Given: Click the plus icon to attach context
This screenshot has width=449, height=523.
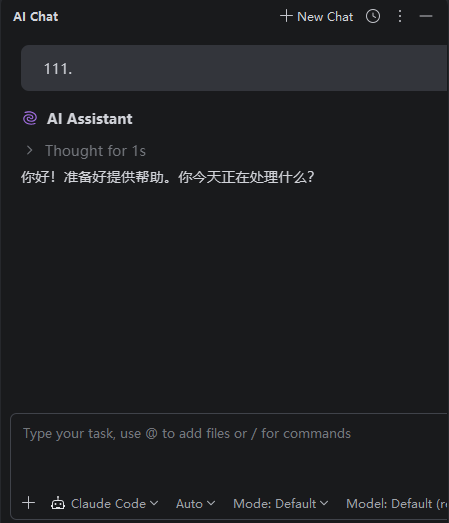Looking at the screenshot, I should point(29,503).
